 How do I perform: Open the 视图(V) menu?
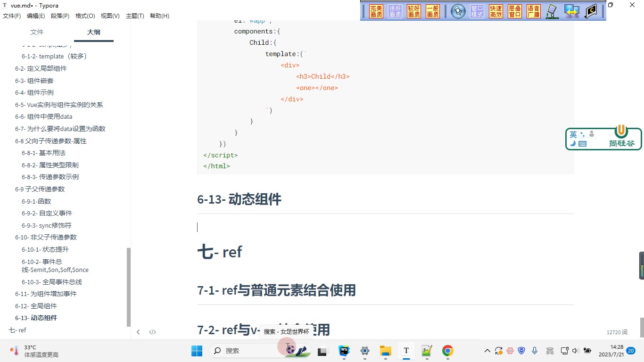coord(110,16)
